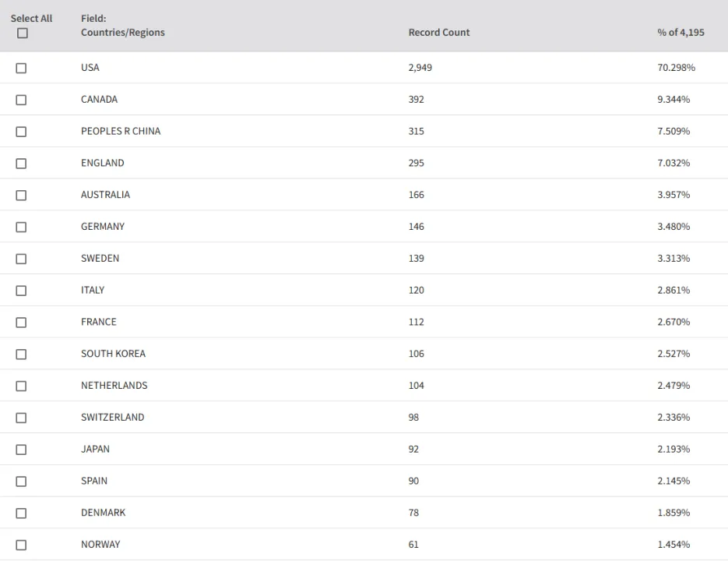Tick the NORWAY checkbox
Screen dimensions: 728x561
tap(21, 545)
